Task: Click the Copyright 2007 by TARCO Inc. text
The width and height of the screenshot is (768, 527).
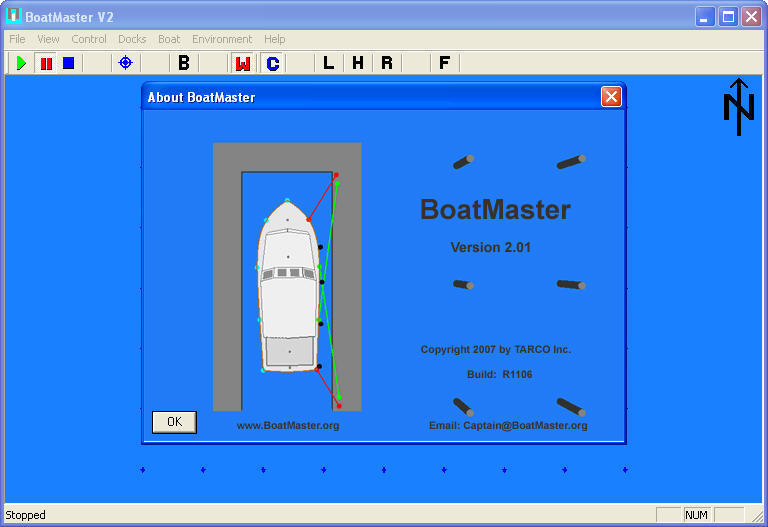Action: pos(496,350)
